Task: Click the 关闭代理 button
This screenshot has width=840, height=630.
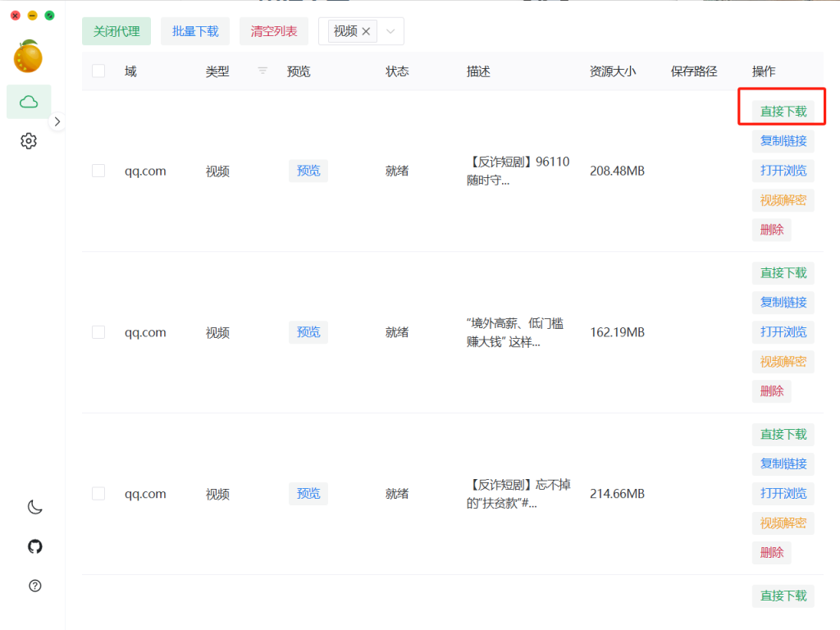Action: pyautogui.click(x=116, y=30)
